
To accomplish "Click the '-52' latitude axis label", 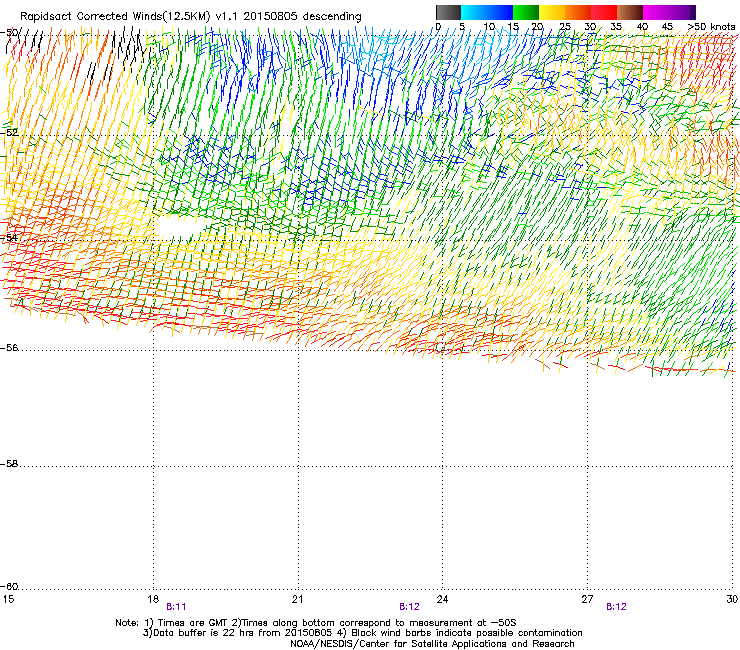I will [10, 133].
